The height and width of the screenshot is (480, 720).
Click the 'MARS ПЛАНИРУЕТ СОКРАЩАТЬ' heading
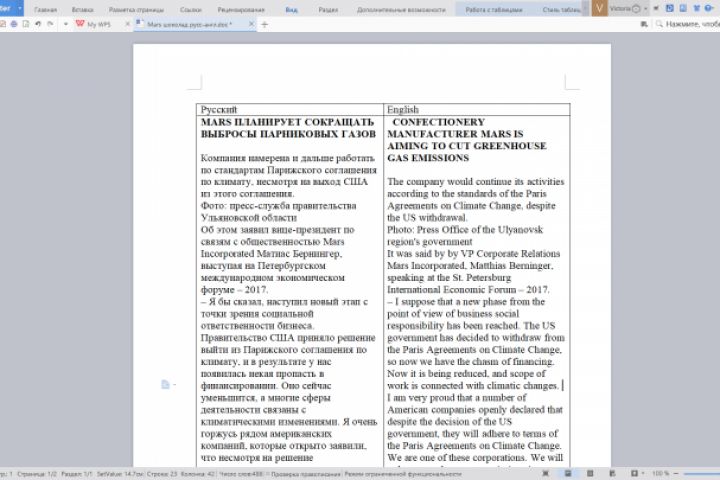287,122
